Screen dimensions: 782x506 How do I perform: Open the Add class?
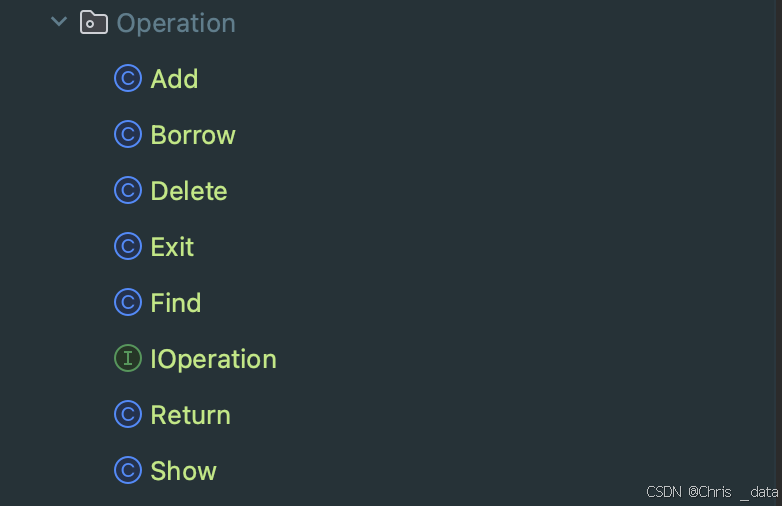[x=174, y=79]
